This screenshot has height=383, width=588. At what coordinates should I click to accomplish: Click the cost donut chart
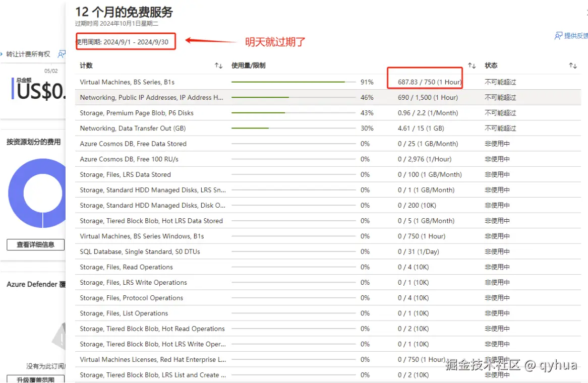[37, 193]
